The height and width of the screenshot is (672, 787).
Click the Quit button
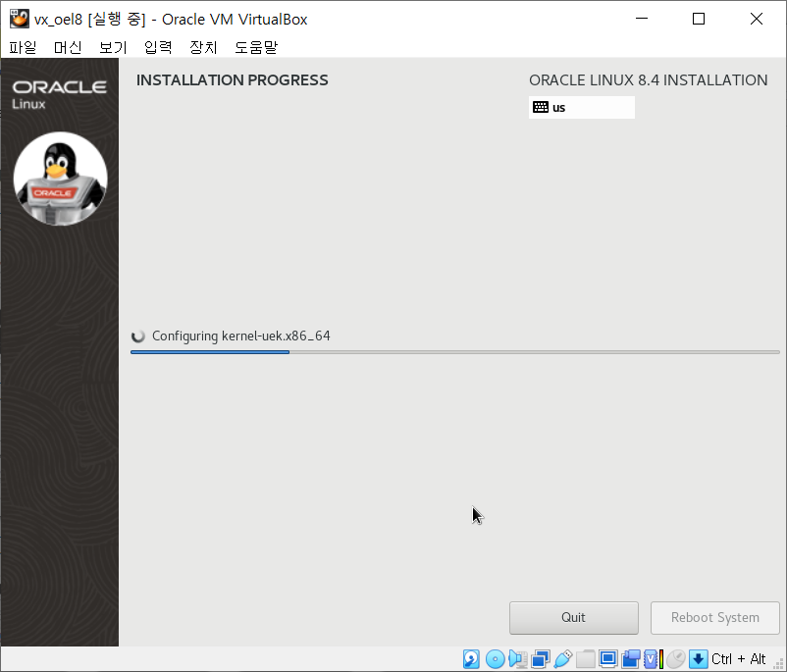(574, 618)
